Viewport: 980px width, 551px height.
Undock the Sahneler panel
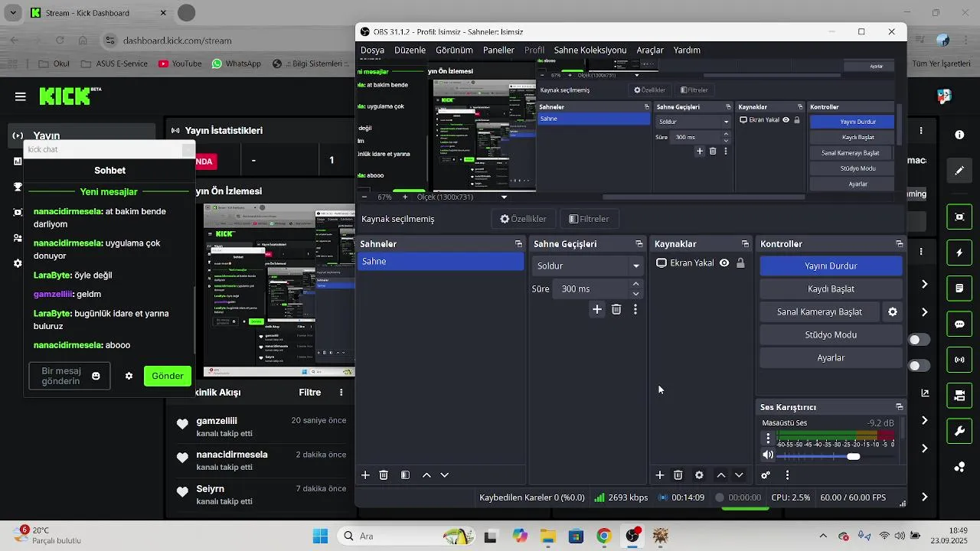pos(518,244)
